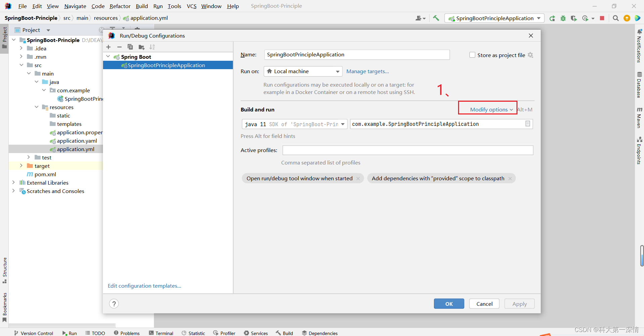644x336 pixels.
Task: Expand the .idea folder
Action: 21,48
